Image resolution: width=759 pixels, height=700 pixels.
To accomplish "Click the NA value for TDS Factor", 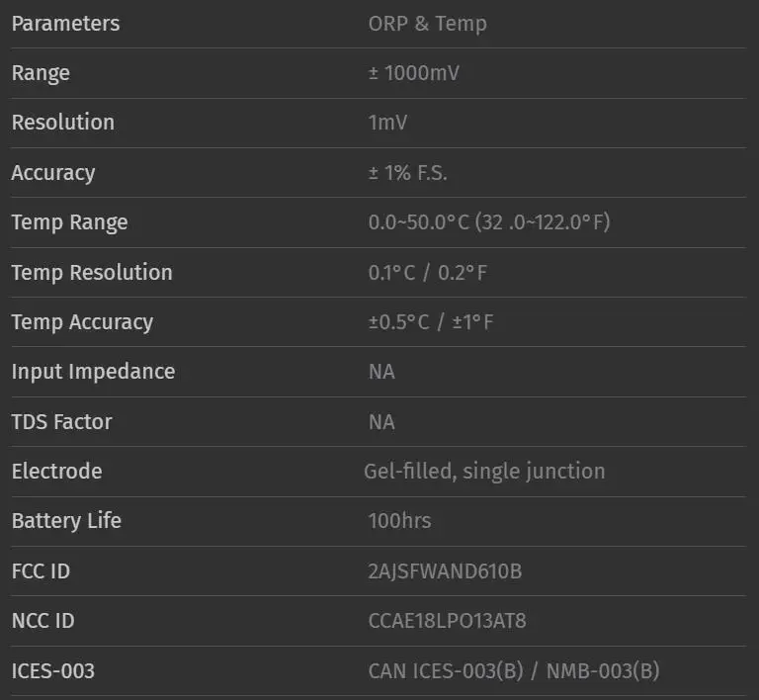I will (381, 421).
